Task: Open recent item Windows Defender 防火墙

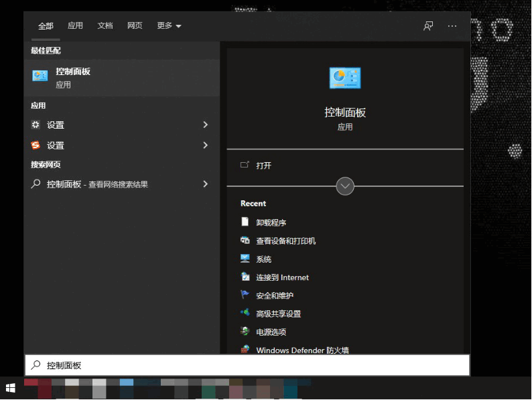Action: point(302,350)
